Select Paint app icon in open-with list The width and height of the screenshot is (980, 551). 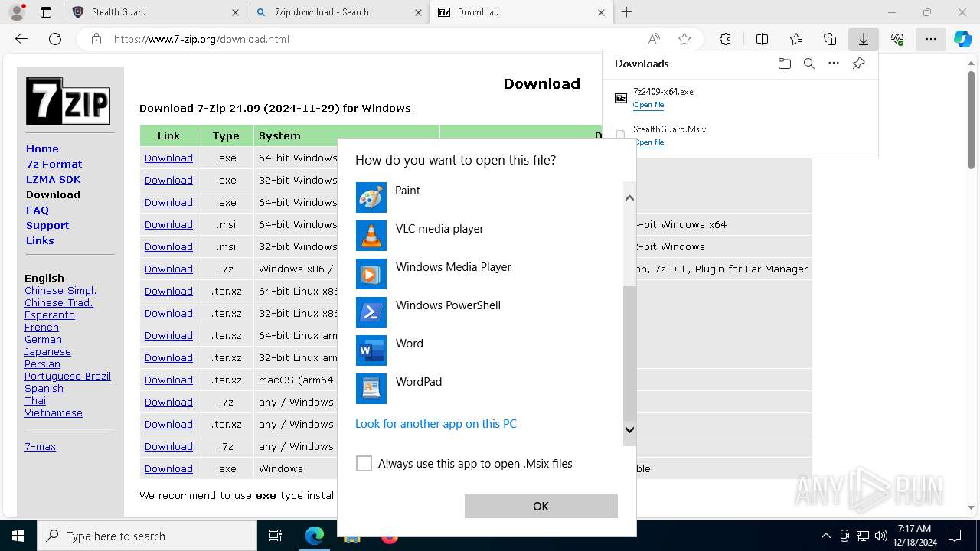371,197
